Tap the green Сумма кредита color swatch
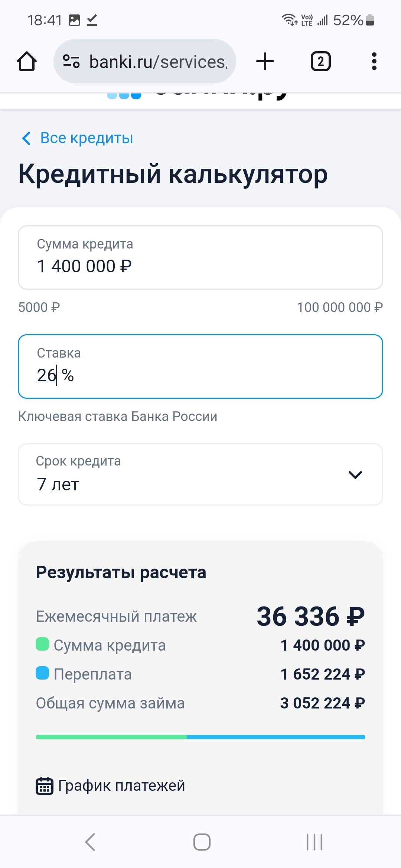Viewport: 401px width, 868px height. pos(42,644)
